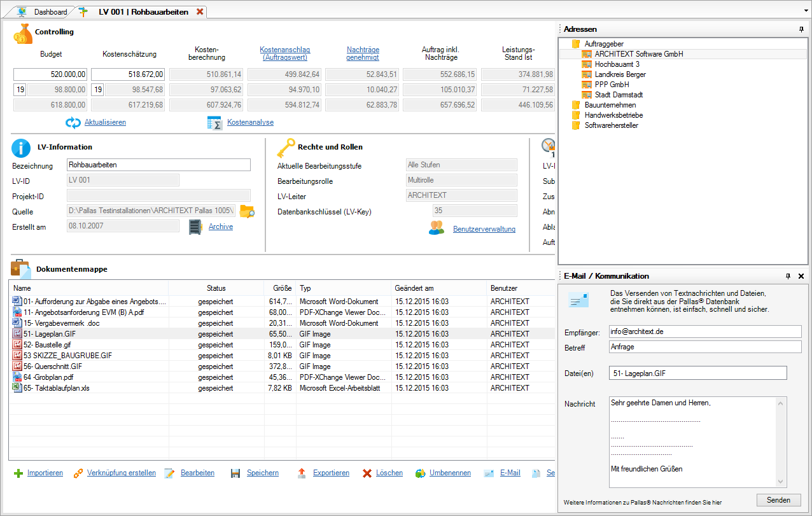The height and width of the screenshot is (516, 812).
Task: Click the green plus Importieren icon
Action: (x=18, y=473)
